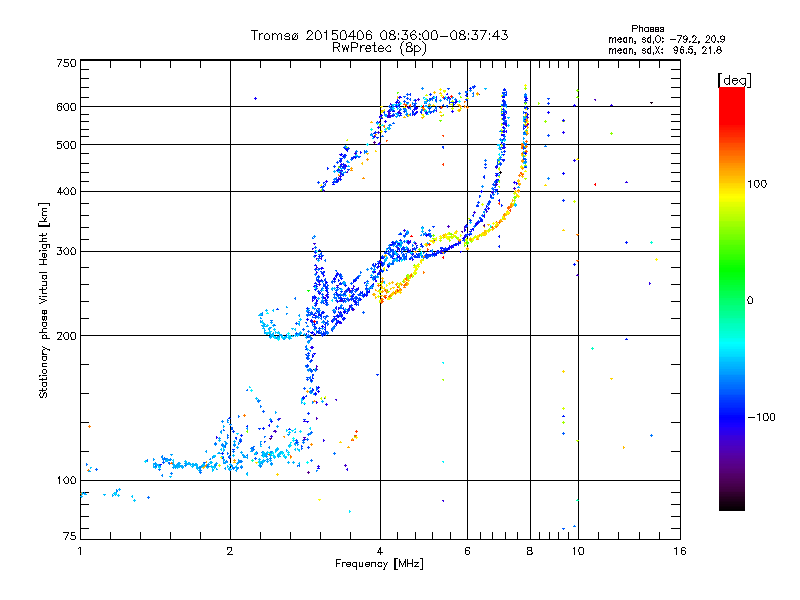
Task: Click the x-axis tick label "4"
Action: tap(380, 551)
